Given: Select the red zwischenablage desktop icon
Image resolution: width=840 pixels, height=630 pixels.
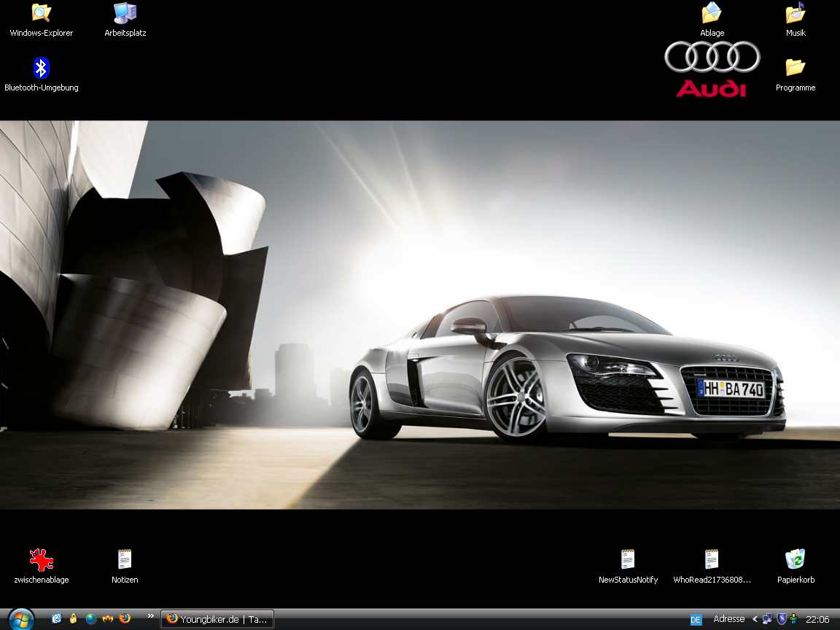Looking at the screenshot, I should 42,566.
